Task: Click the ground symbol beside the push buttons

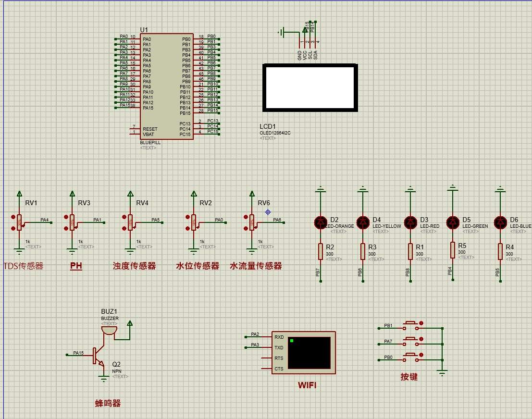Action: click(442, 373)
